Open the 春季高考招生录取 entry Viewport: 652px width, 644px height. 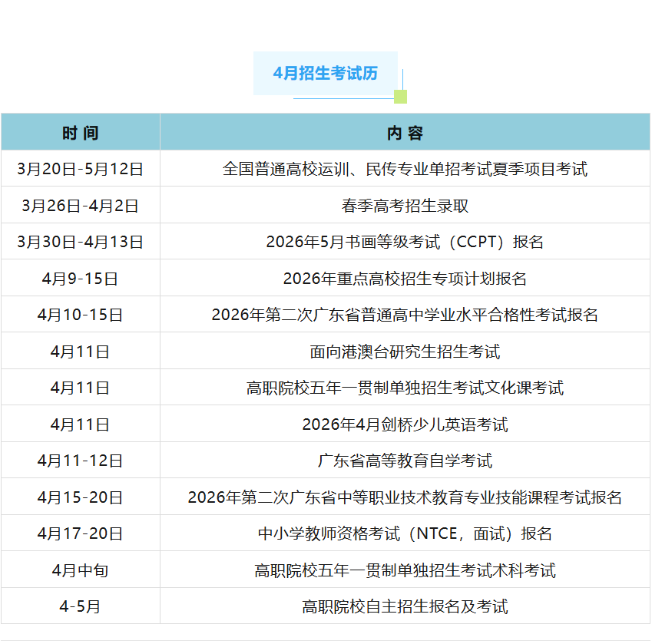pos(405,206)
